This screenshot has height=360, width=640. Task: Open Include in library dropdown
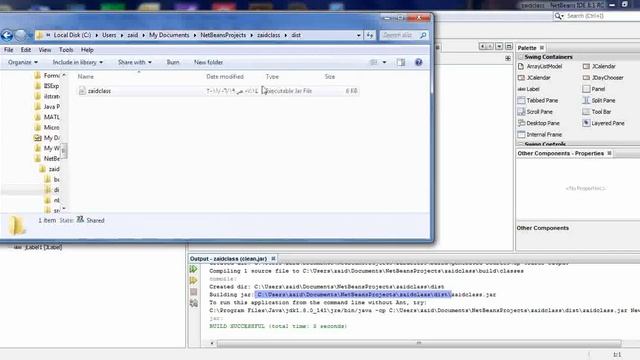78,62
